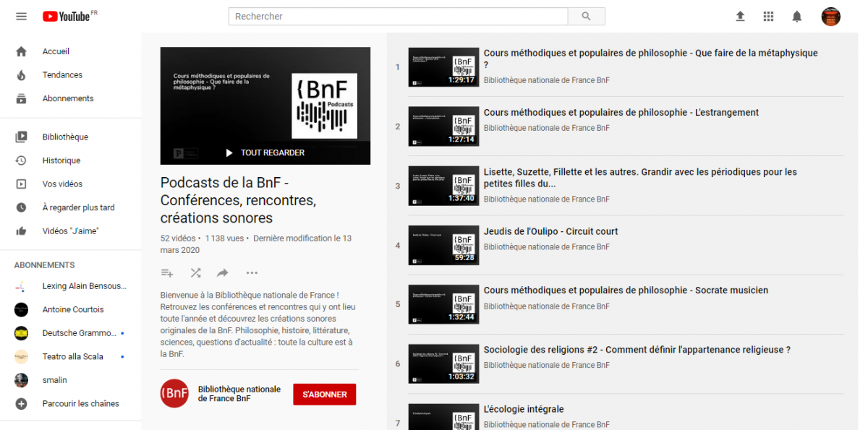Select Tendances in the sidebar
The height and width of the screenshot is (430, 868).
(x=62, y=75)
